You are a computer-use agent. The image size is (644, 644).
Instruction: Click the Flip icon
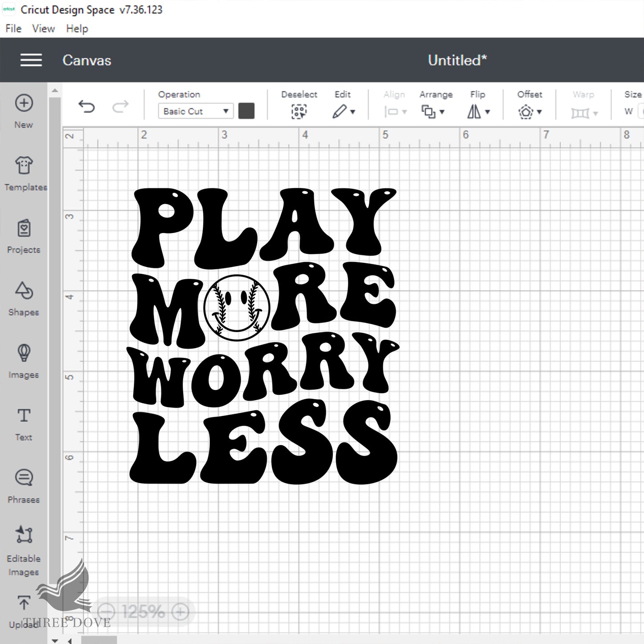pos(474,111)
